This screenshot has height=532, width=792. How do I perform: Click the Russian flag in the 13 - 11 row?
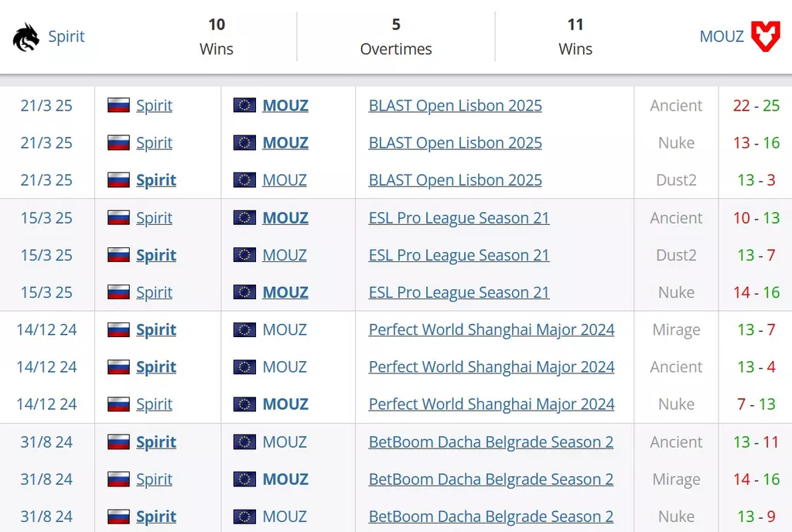coord(118,442)
